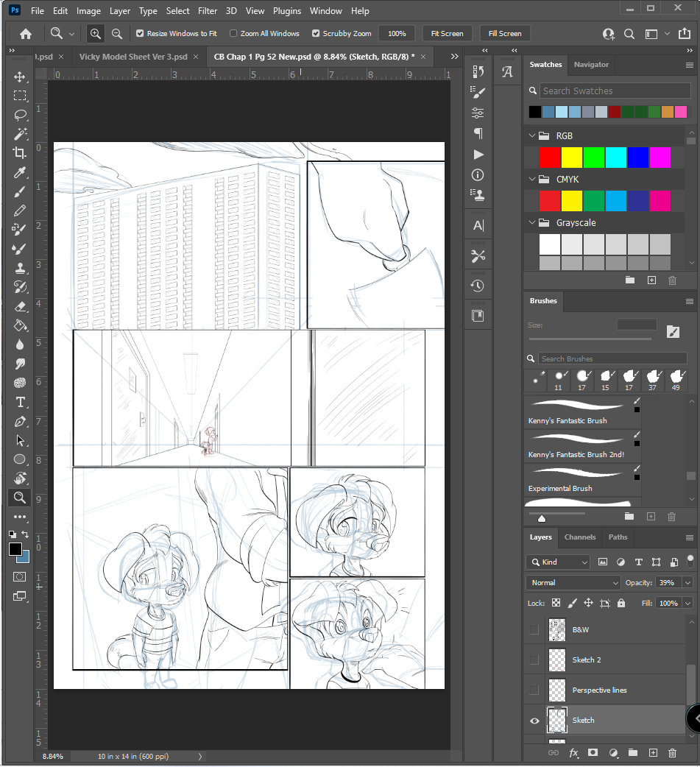Viewport: 700px width, 767px height.
Task: Pick the red RGB swatch
Action: click(x=550, y=158)
